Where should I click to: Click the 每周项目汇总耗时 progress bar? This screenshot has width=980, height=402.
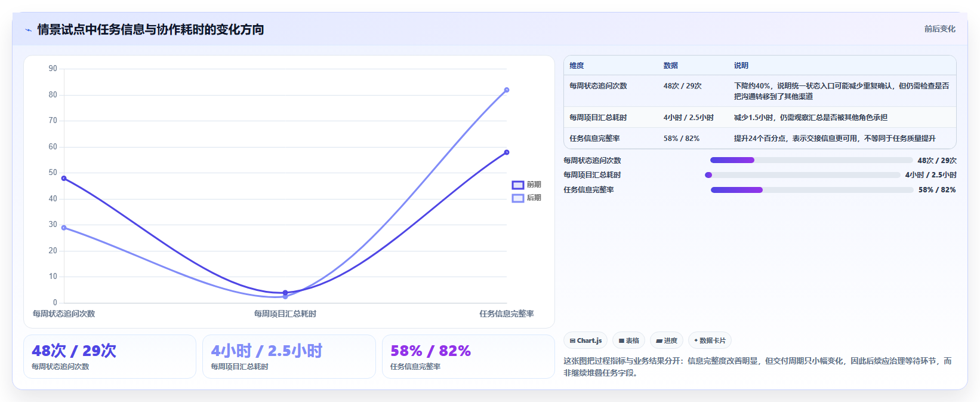tap(802, 175)
